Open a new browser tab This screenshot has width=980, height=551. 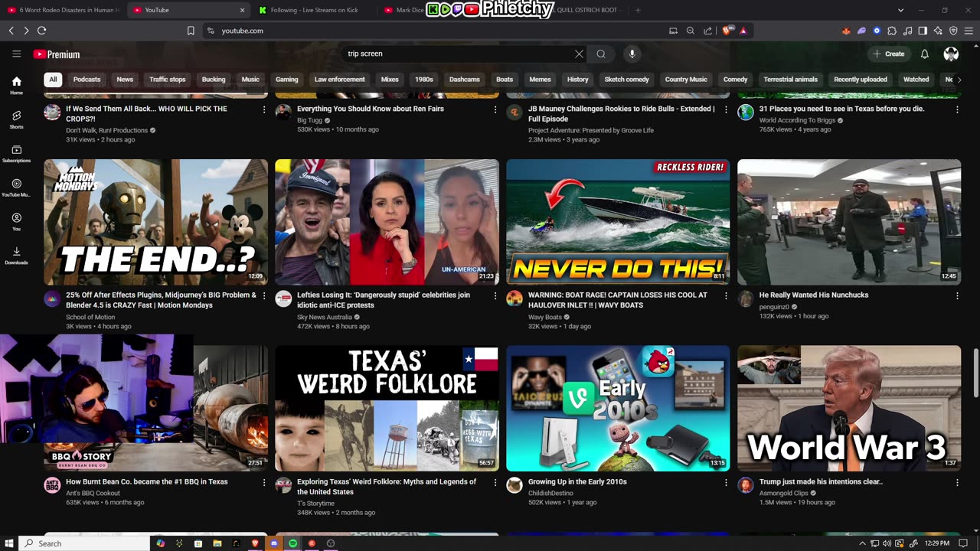click(638, 10)
